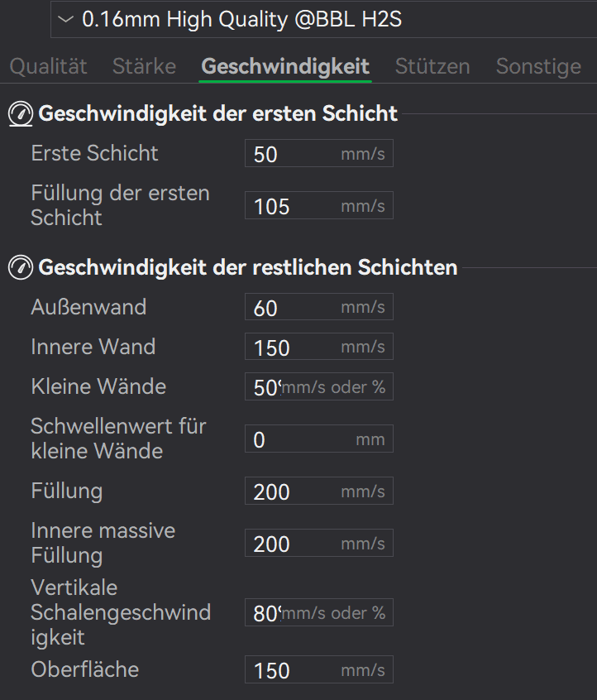Click the Erste Schicht speed field

click(289, 154)
